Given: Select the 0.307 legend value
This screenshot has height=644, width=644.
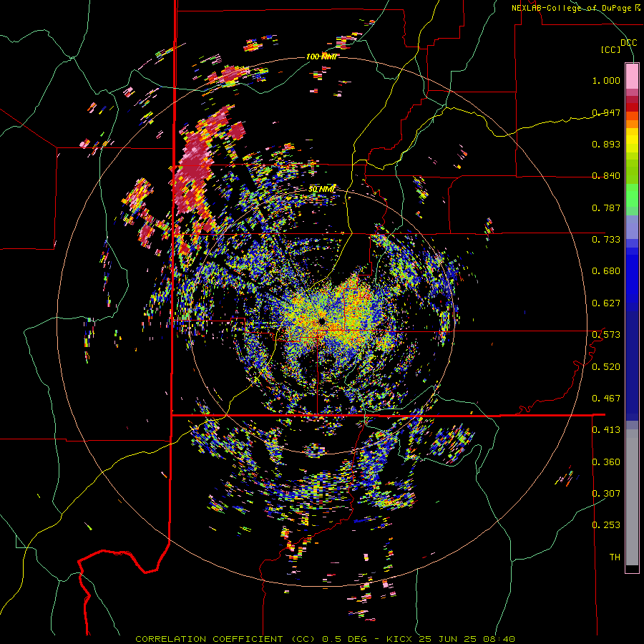Looking at the screenshot, I should coord(606,494).
